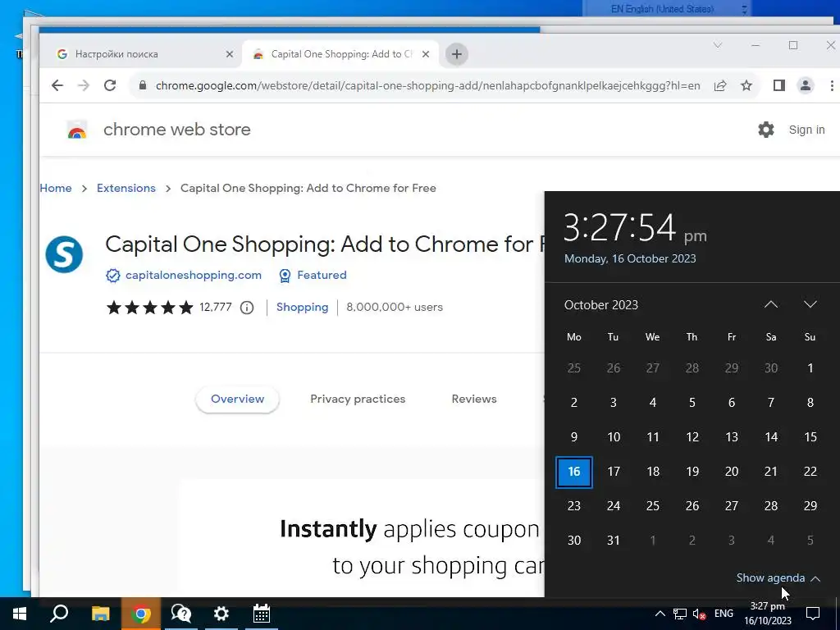Click the Home breadcrumb link
Viewport: 840px width, 630px height.
coord(56,188)
